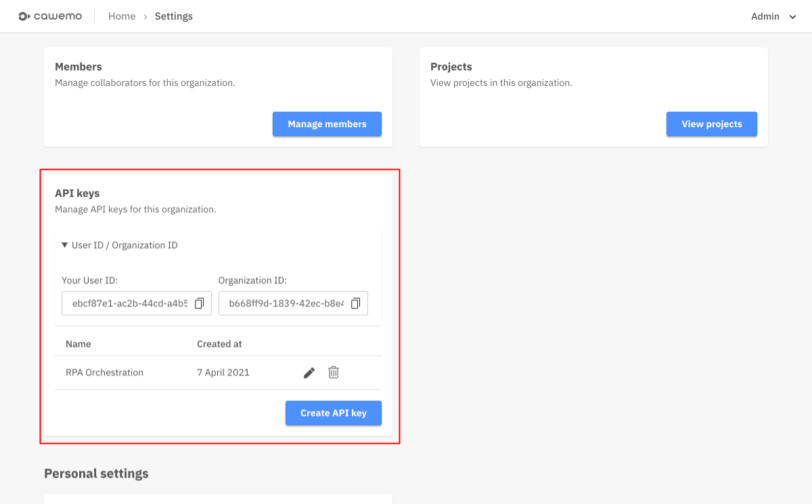The image size is (812, 504).
Task: Edit the RPA Orchestration API key
Action: (x=309, y=373)
